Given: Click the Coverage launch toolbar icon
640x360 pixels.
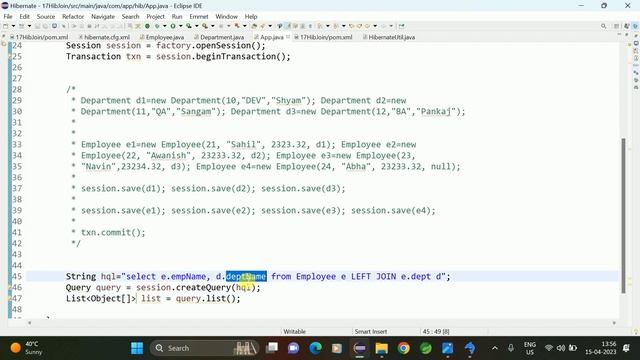Looking at the screenshot, I should [189, 26].
